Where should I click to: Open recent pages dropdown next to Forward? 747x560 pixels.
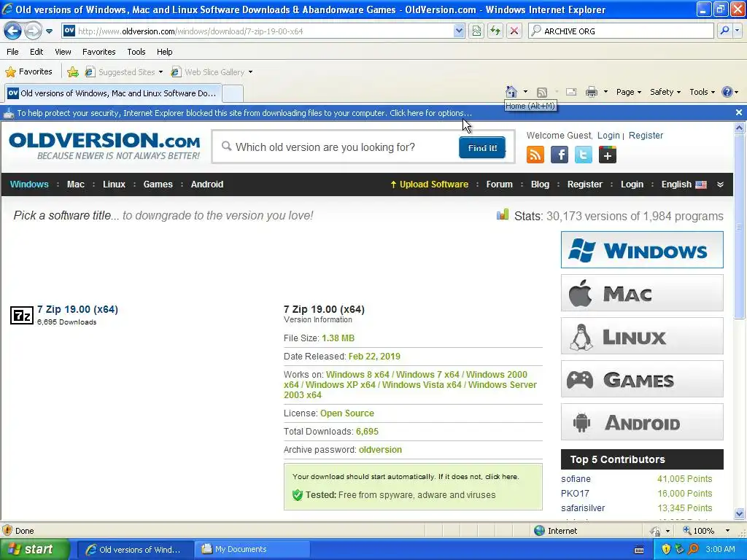(49, 31)
